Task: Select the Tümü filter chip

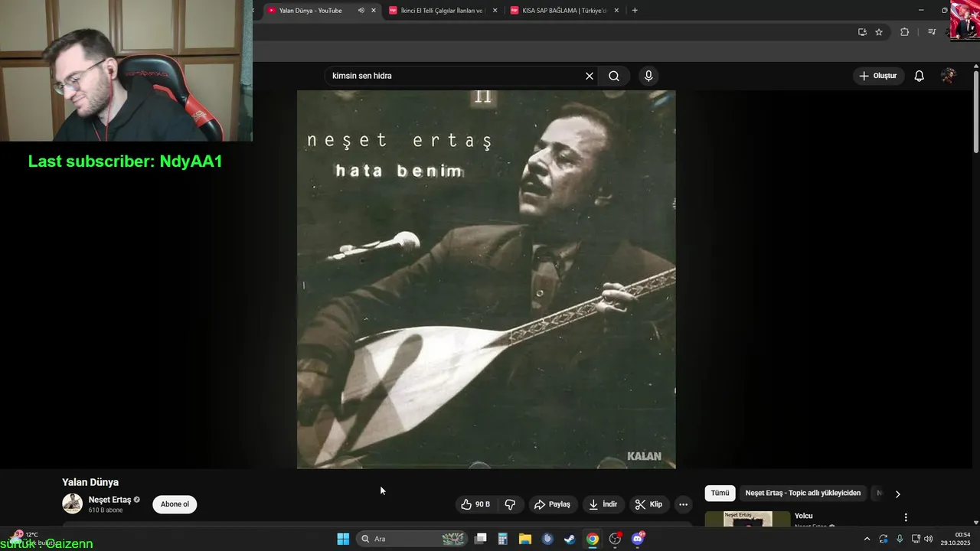Action: [x=720, y=494]
